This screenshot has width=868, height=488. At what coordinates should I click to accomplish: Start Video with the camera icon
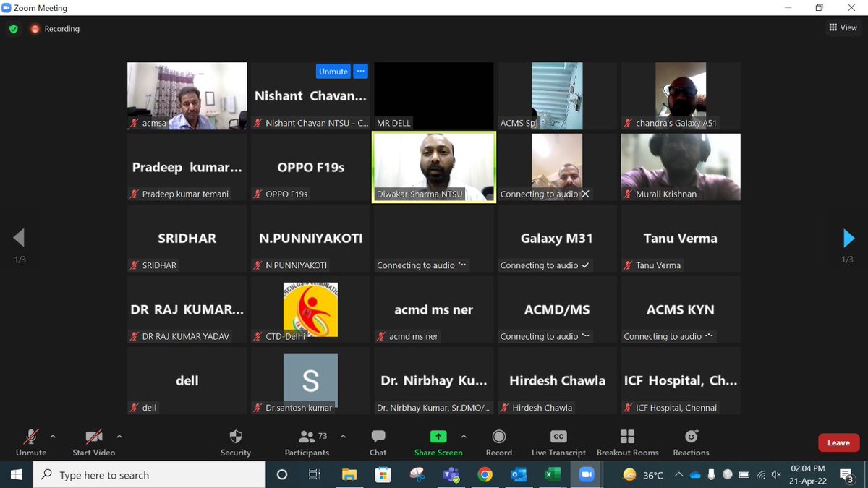tap(93, 437)
